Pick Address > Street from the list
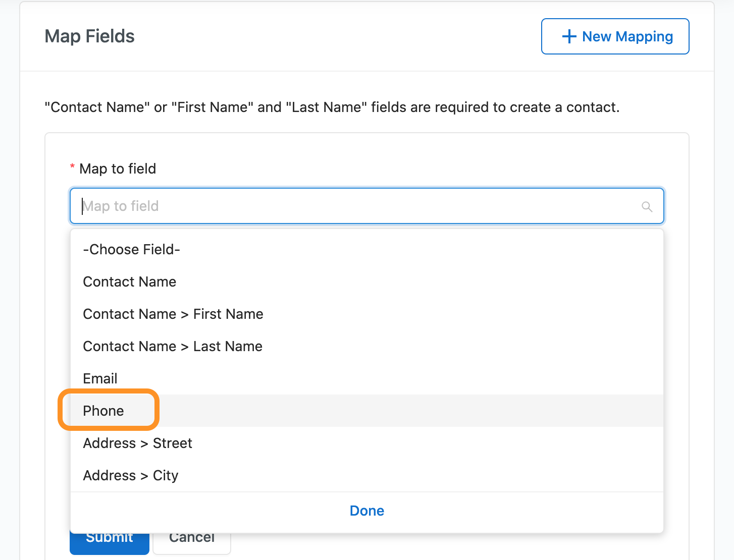The height and width of the screenshot is (560, 734). [x=137, y=443]
